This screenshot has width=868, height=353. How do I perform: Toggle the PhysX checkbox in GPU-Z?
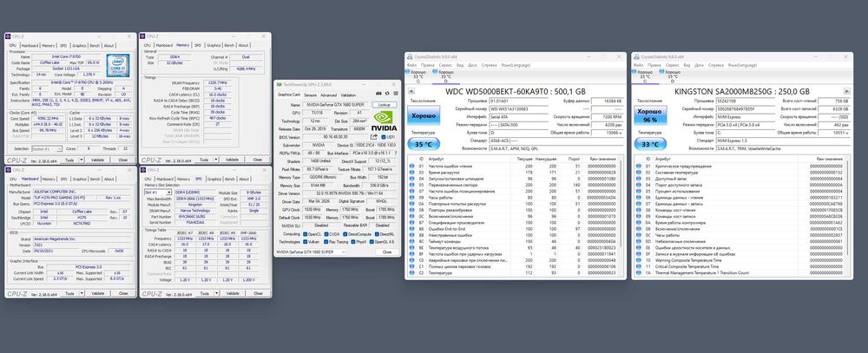click(x=353, y=242)
